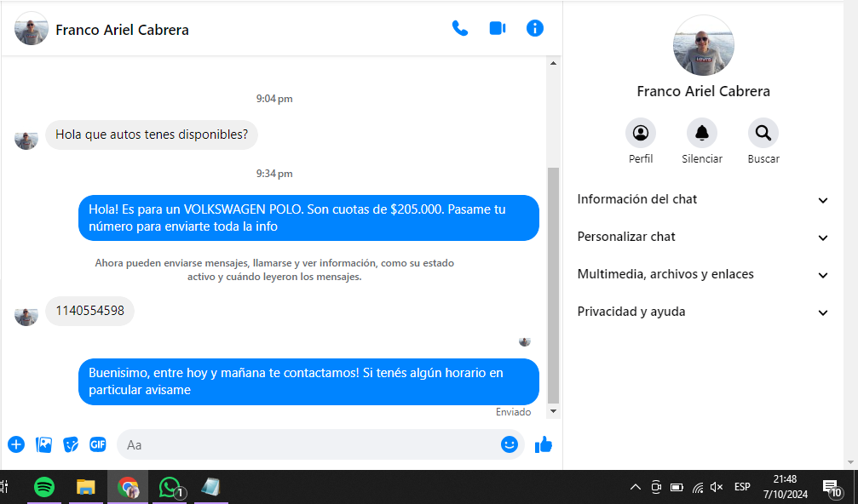The width and height of the screenshot is (858, 504).
Task: Expand Personalizar chat section
Action: pyautogui.click(x=703, y=237)
